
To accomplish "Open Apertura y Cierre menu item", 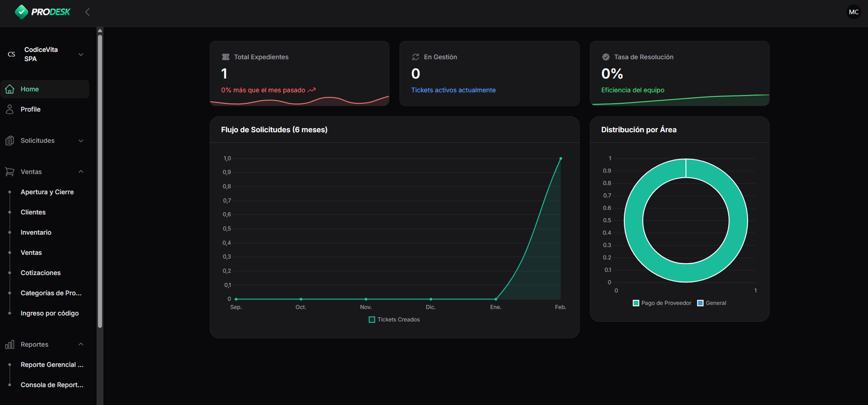I will 47,192.
